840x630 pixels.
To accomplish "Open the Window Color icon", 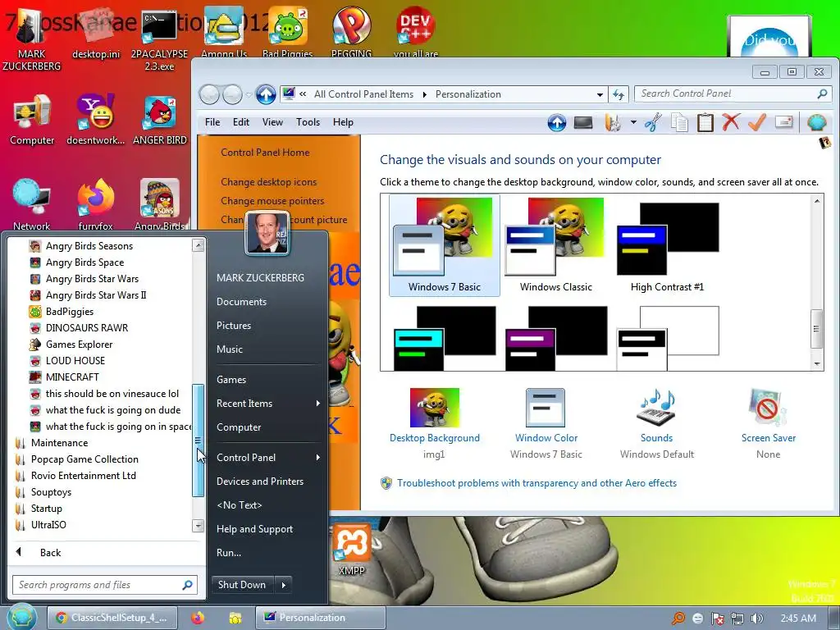I will click(x=546, y=409).
